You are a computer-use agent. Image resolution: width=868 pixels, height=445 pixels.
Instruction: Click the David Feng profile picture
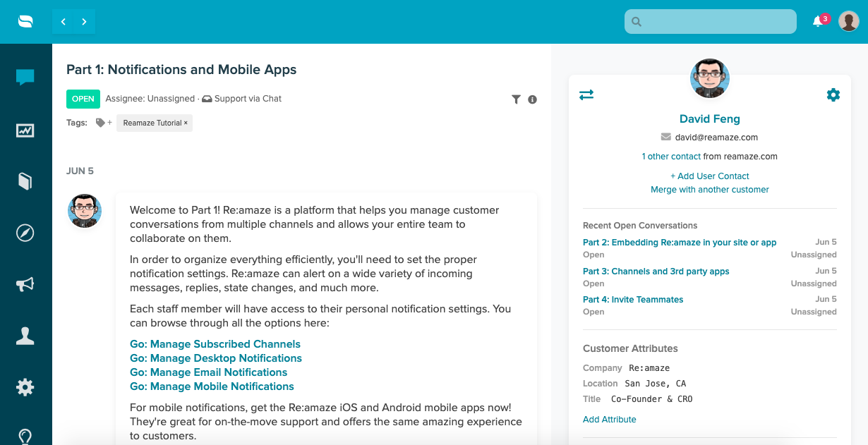point(710,78)
